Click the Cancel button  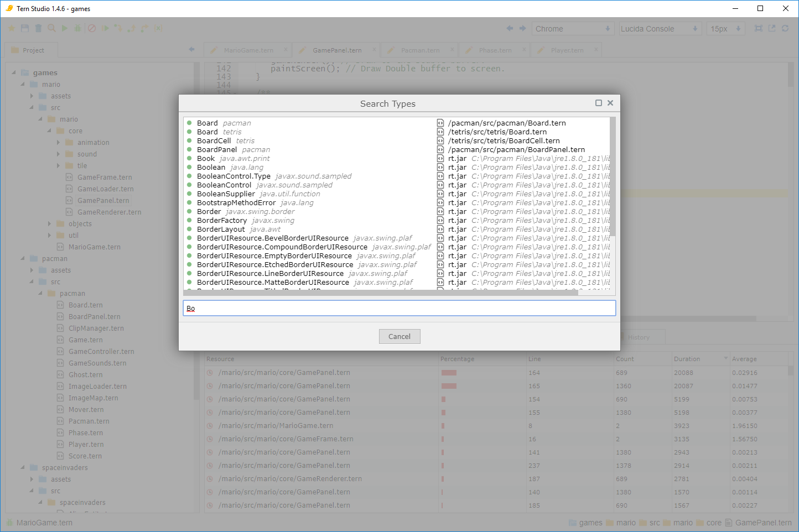pos(399,336)
